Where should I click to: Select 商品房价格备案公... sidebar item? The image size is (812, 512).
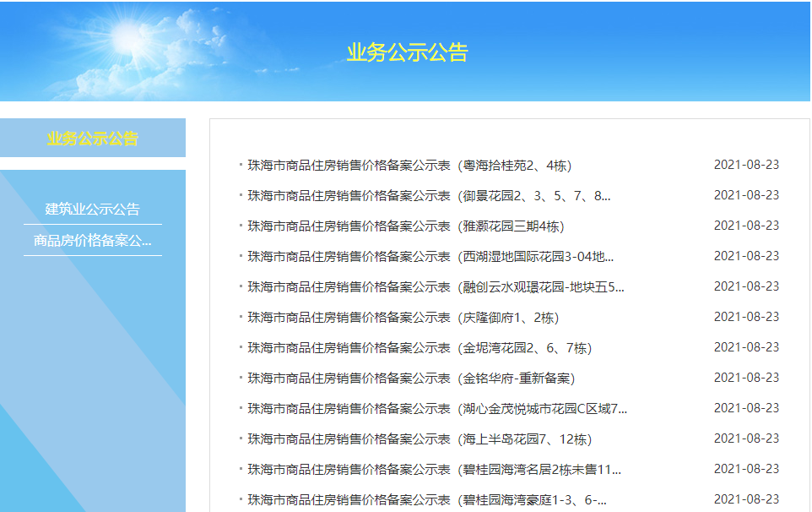click(x=93, y=241)
